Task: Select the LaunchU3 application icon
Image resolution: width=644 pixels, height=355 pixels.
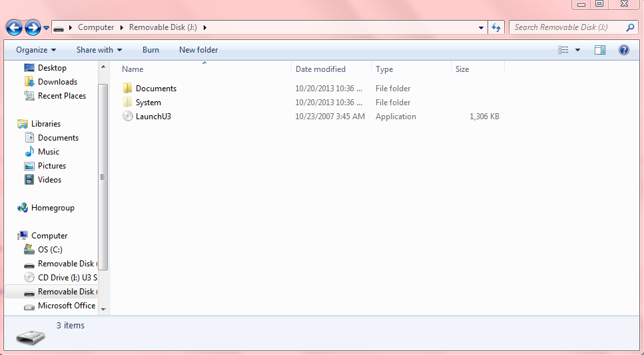Action: point(128,117)
